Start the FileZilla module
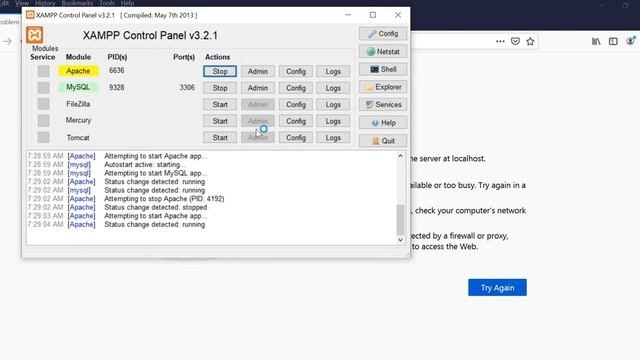This screenshot has height=360, width=640. [x=220, y=104]
